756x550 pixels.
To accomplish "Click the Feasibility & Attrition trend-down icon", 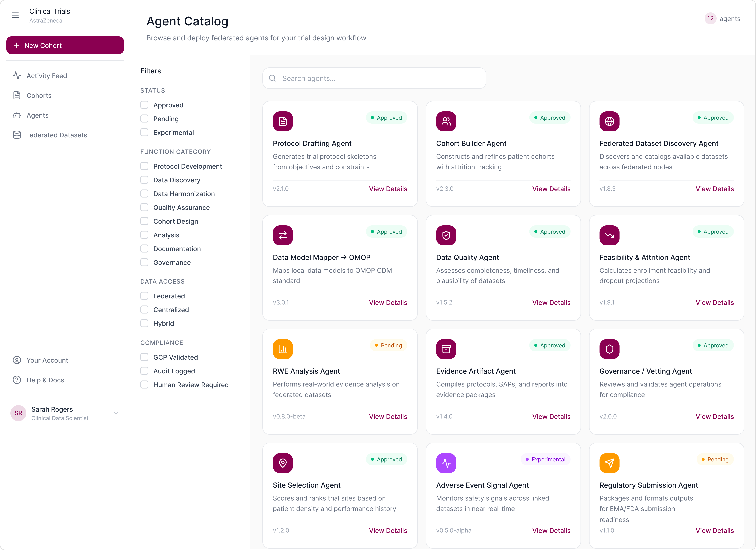I will pyautogui.click(x=610, y=235).
